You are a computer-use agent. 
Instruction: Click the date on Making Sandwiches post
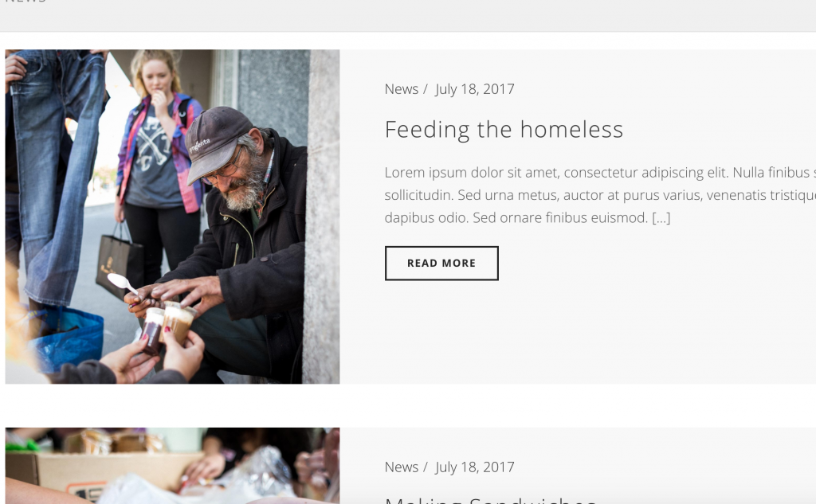[x=475, y=467]
